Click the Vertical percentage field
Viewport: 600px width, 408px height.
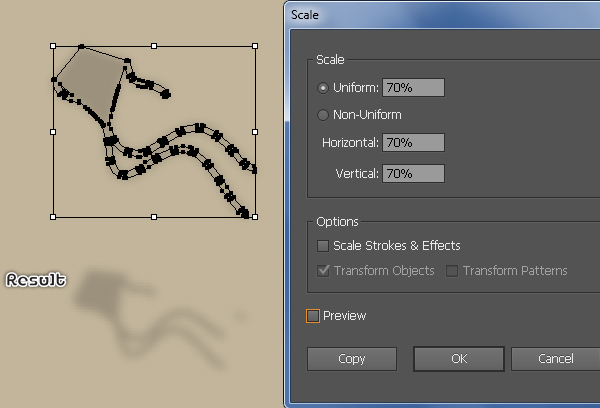[x=413, y=173]
